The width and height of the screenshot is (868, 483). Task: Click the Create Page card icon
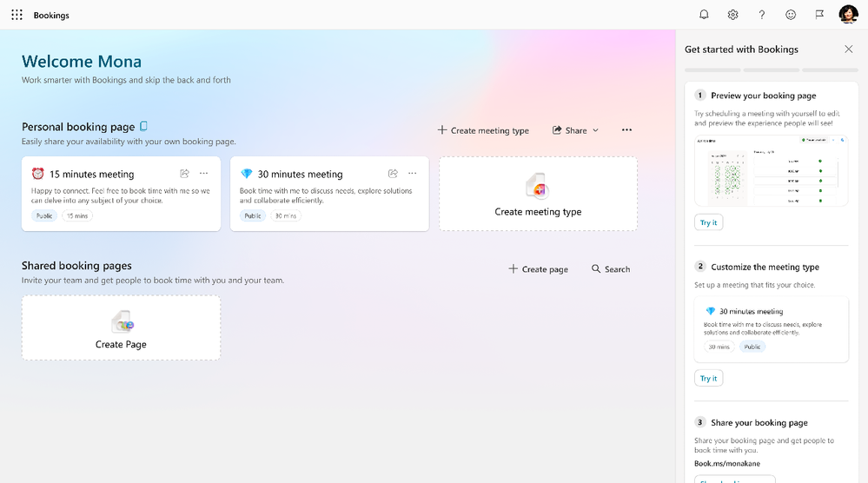tap(122, 321)
